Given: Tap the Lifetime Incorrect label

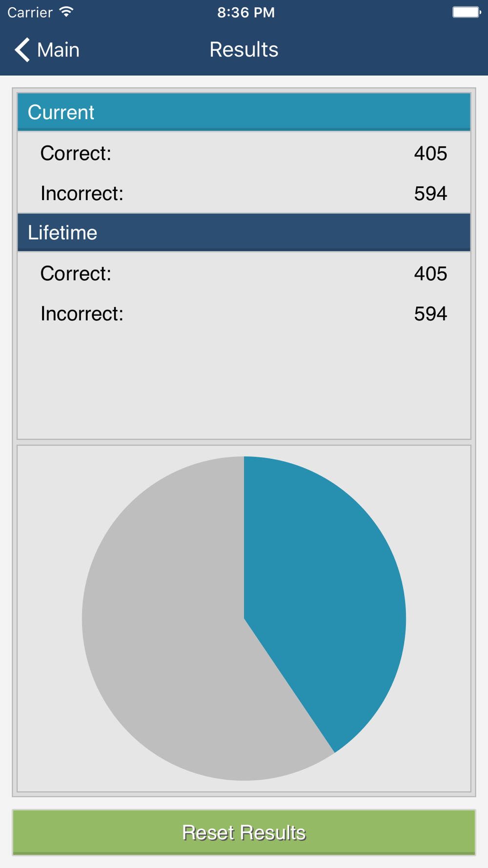Looking at the screenshot, I should click(x=82, y=313).
